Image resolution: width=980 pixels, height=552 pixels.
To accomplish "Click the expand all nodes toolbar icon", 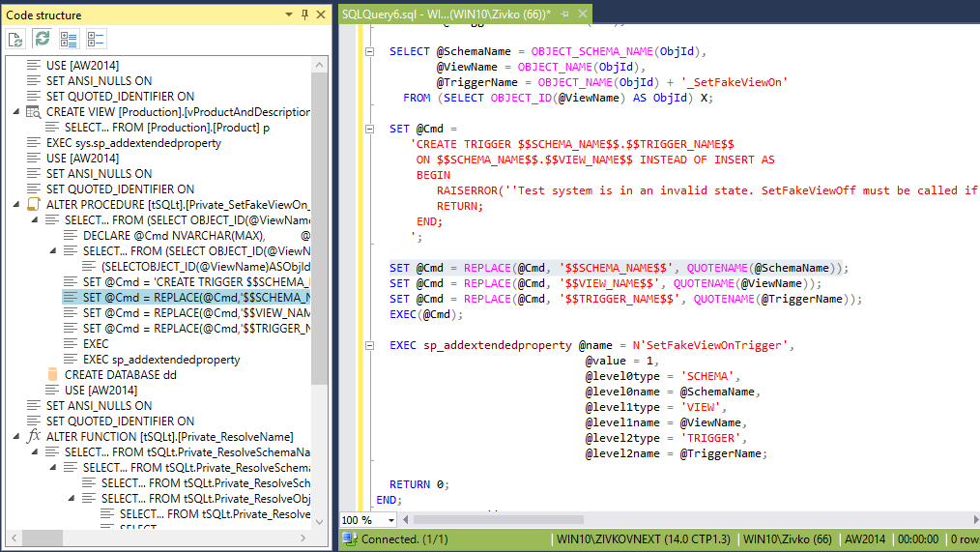I will coord(69,40).
